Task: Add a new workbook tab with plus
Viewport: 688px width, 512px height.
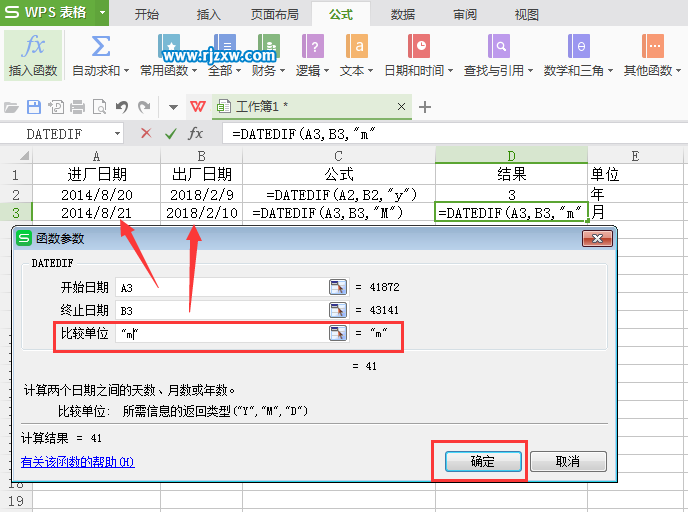Action: (425, 107)
